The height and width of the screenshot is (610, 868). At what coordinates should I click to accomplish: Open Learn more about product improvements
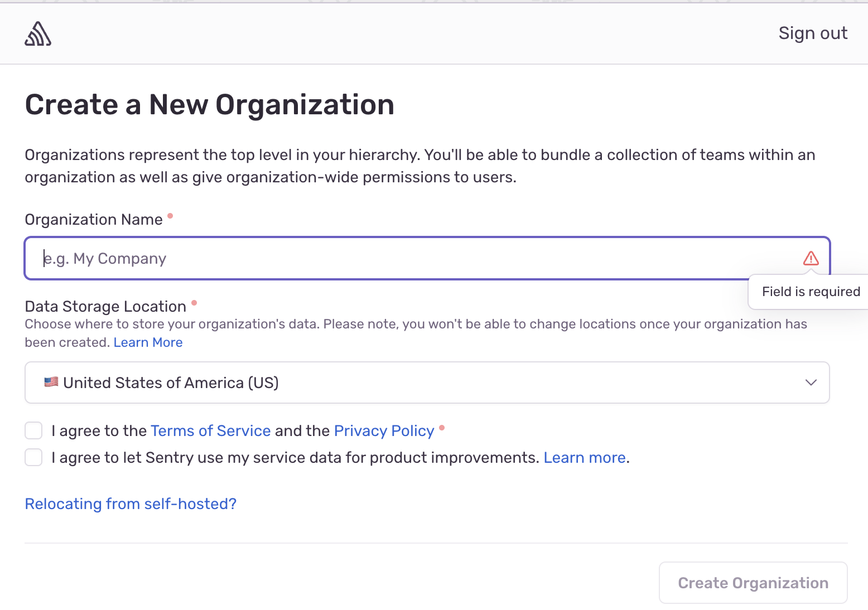coord(585,458)
